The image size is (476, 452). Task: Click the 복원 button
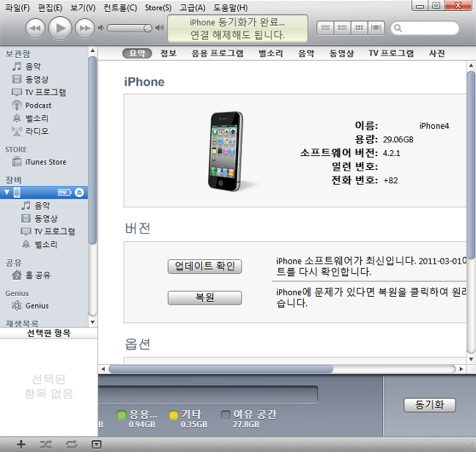(204, 297)
